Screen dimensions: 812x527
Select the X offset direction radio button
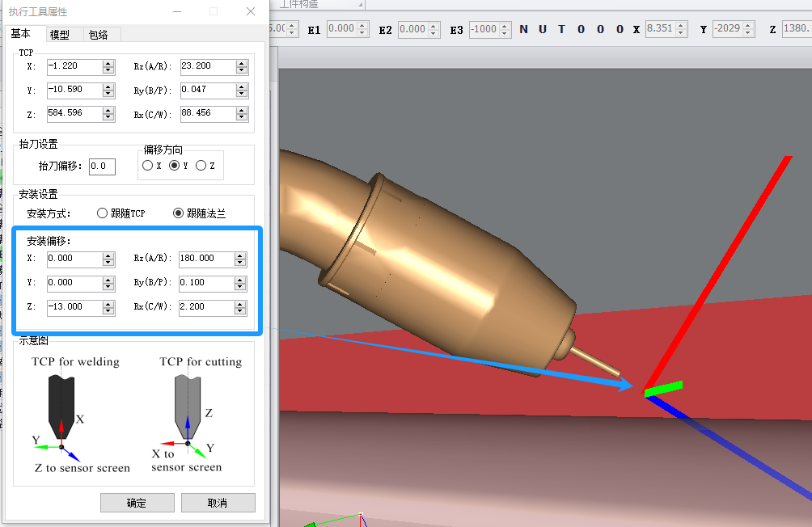click(147, 166)
